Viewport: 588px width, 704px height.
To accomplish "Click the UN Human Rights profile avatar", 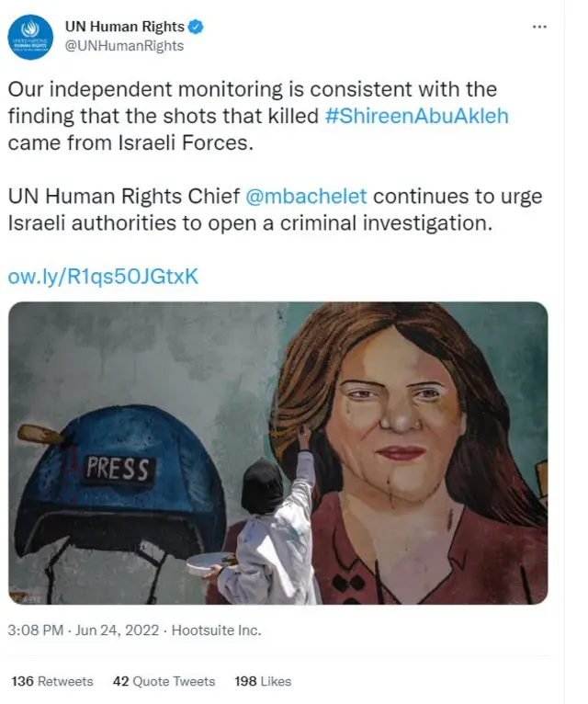I will (x=30, y=38).
